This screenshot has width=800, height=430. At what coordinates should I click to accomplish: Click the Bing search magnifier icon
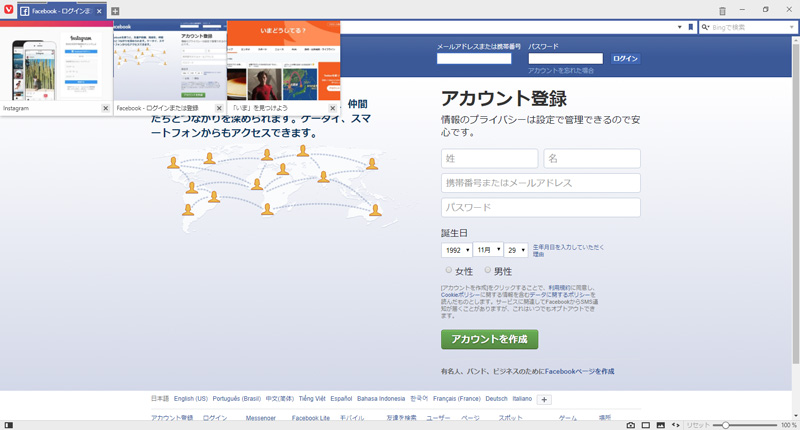click(705, 27)
